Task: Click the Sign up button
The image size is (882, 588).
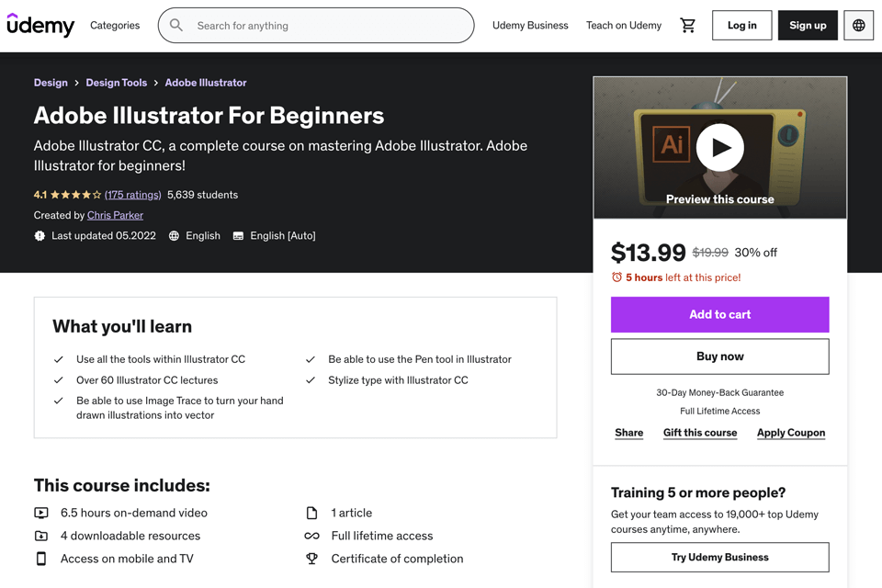Action: tap(808, 26)
